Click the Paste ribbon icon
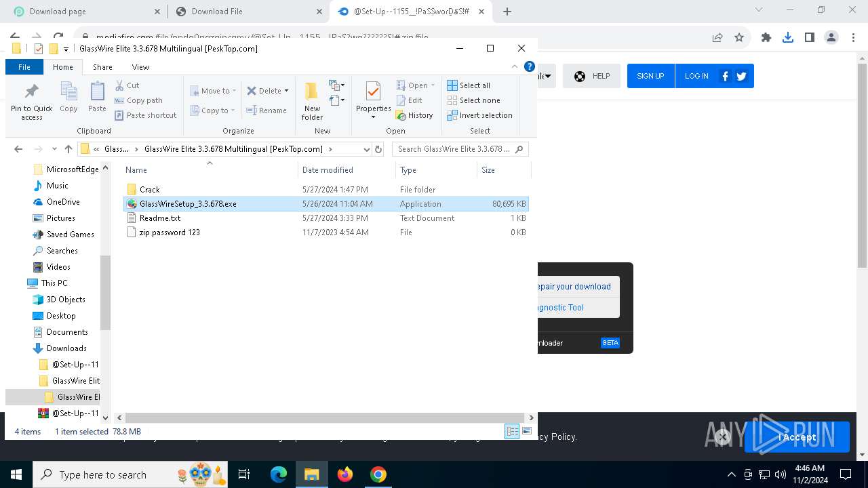This screenshot has height=488, width=868. coord(97,97)
